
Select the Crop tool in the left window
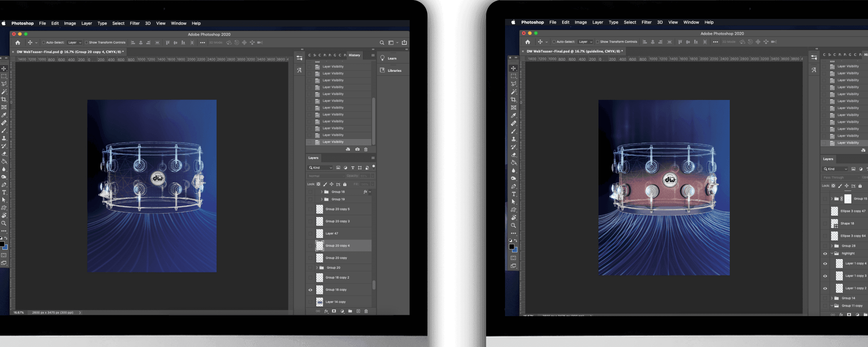click(4, 99)
